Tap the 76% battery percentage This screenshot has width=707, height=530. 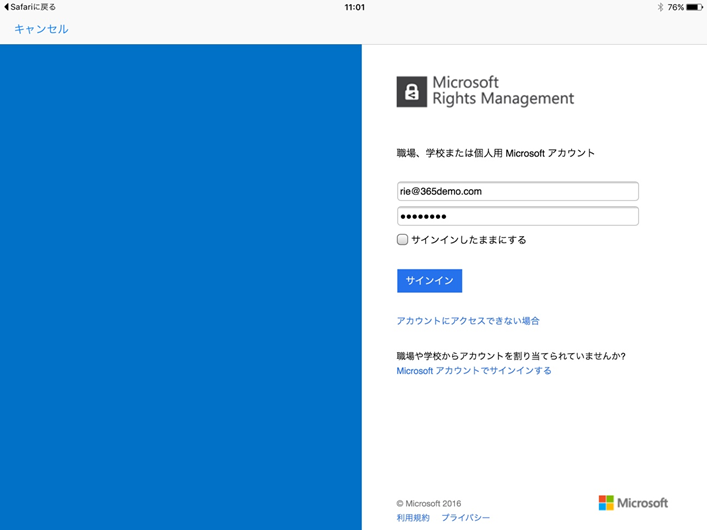(x=675, y=7)
